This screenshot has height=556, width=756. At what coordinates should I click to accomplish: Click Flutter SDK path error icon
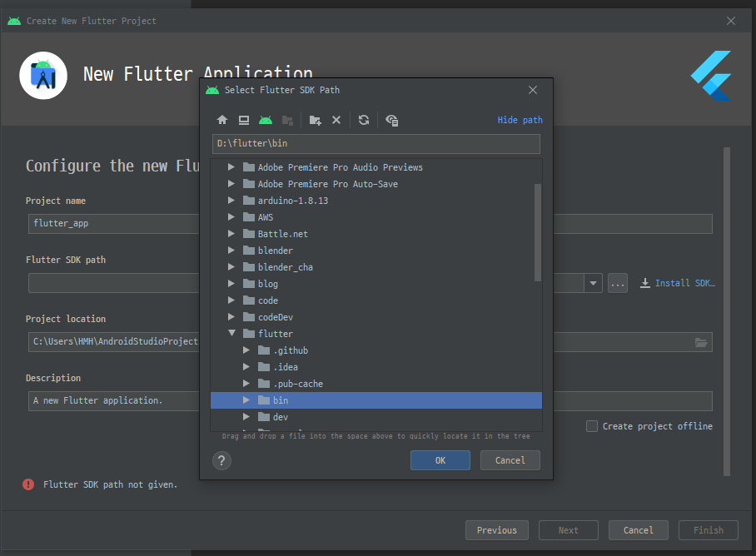point(28,484)
